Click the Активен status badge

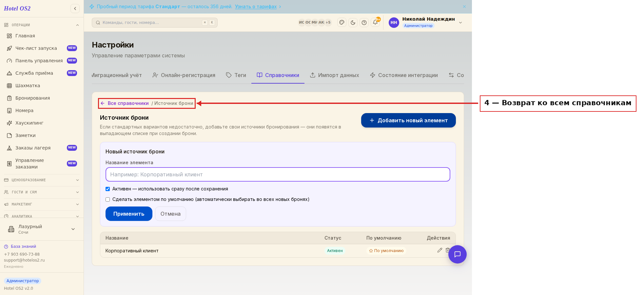(x=335, y=251)
